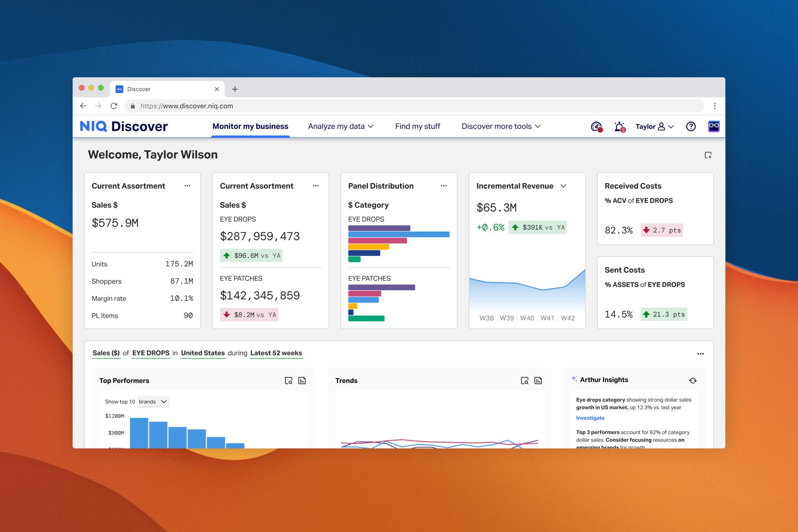Click the 2.7 pts decline badge
The width and height of the screenshot is (798, 532).
click(x=662, y=230)
